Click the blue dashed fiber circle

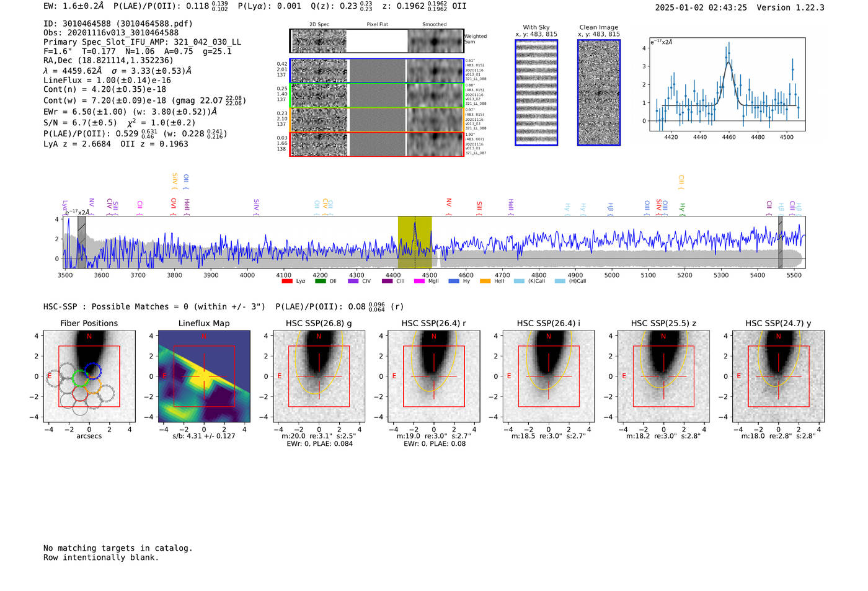coord(92,371)
